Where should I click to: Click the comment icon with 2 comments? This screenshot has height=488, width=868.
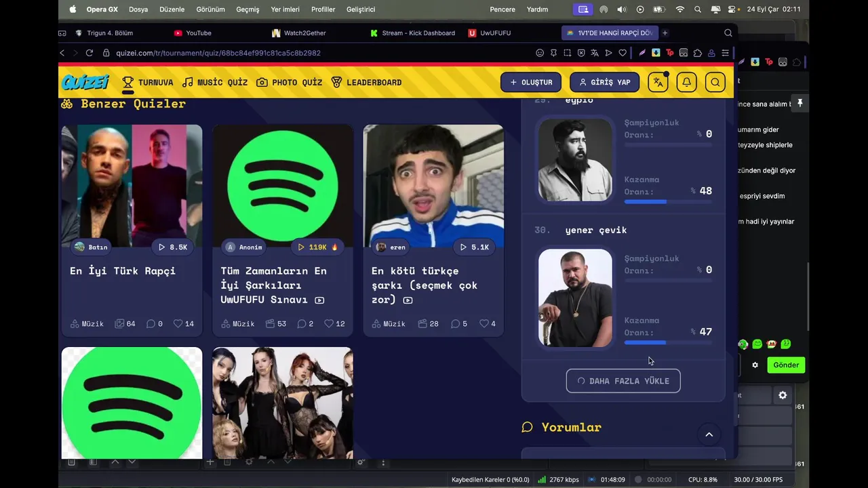tap(302, 324)
